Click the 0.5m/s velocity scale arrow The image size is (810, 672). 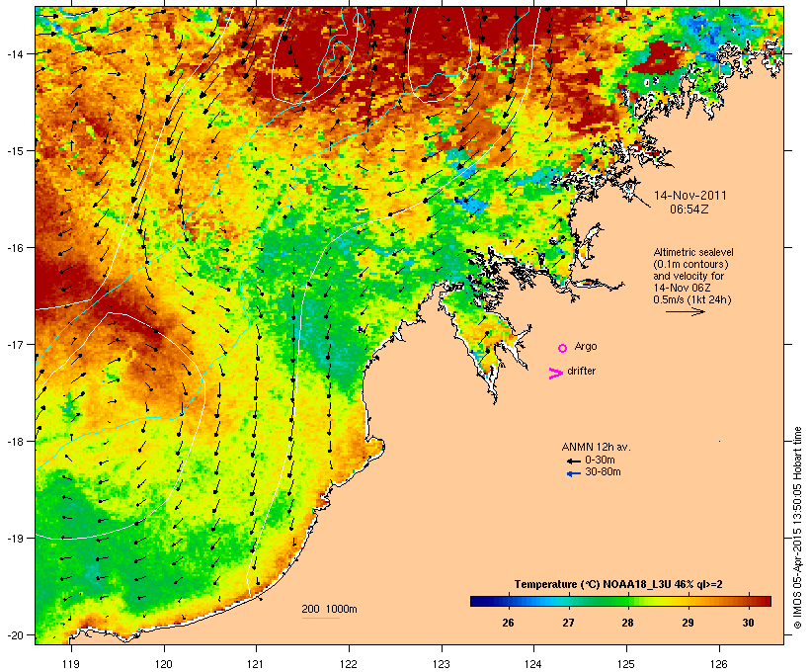(685, 311)
